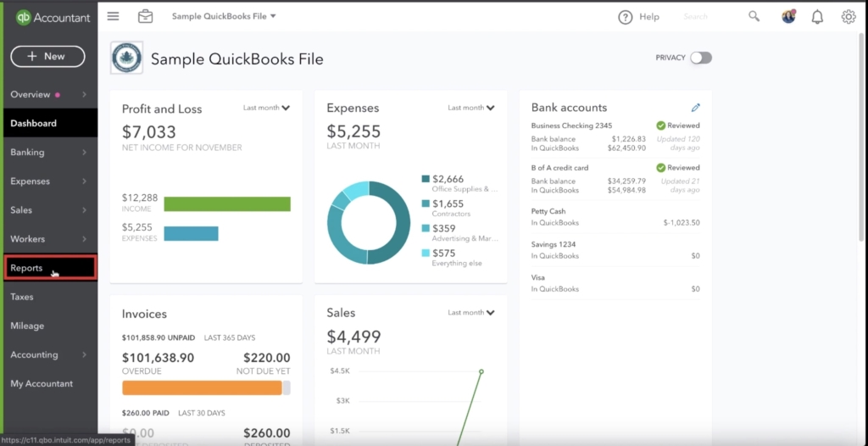
Task: Click the green Income bar
Action: tap(227, 203)
